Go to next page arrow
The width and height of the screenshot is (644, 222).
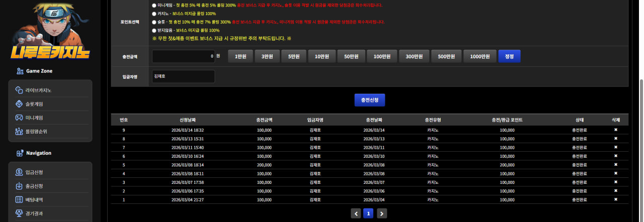point(382,213)
